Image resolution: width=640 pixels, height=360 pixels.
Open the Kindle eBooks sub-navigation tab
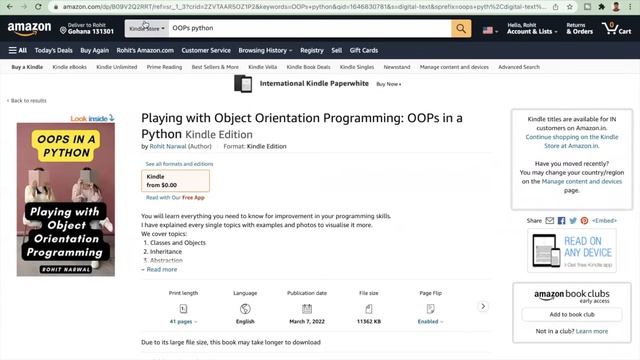click(70, 67)
